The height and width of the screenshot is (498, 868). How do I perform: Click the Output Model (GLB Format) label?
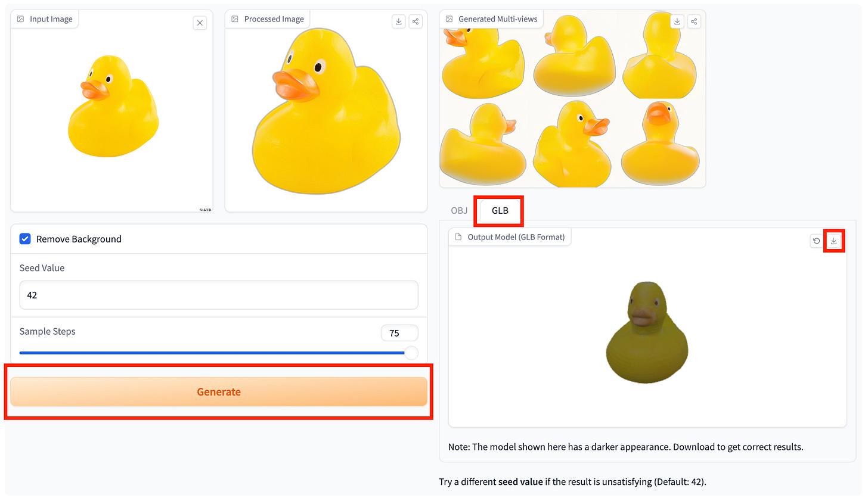click(x=516, y=236)
